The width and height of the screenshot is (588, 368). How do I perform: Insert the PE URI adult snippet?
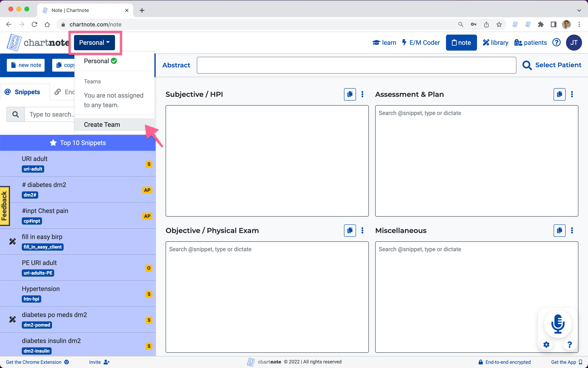point(78,268)
